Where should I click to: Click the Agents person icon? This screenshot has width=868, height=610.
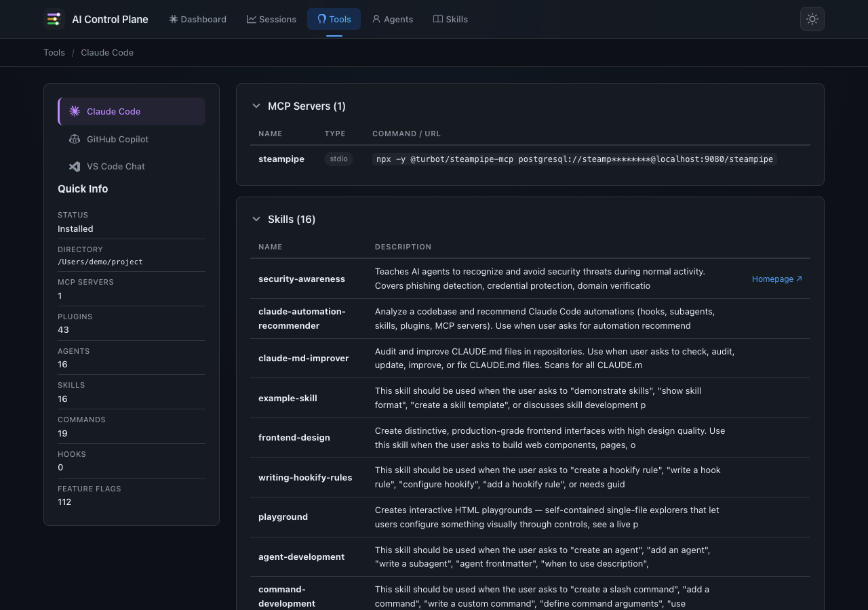click(x=376, y=19)
